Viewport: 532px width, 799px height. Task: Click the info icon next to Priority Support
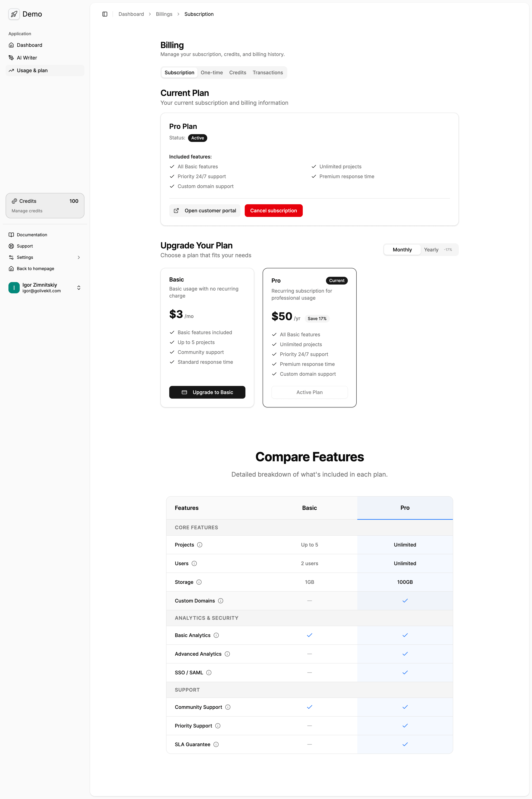(218, 726)
